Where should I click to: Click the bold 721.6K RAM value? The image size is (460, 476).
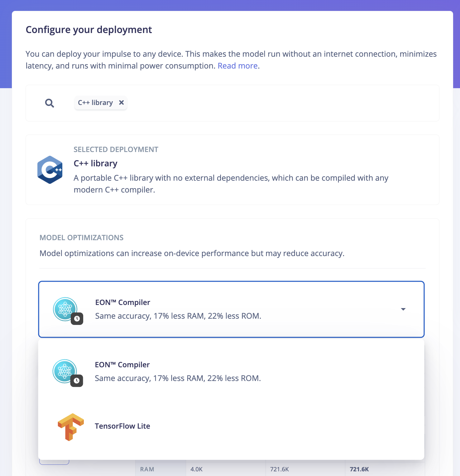359,469
